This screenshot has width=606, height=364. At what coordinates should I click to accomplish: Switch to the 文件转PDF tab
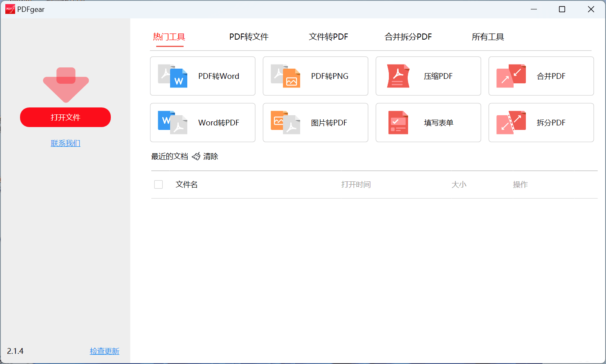click(328, 37)
